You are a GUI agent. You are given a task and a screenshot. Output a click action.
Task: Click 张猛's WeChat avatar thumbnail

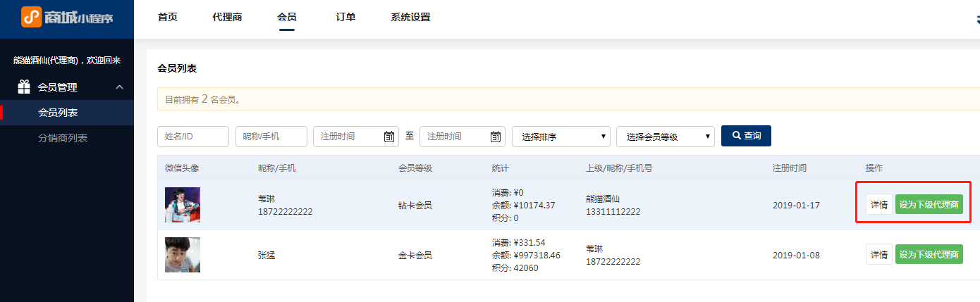[183, 255]
